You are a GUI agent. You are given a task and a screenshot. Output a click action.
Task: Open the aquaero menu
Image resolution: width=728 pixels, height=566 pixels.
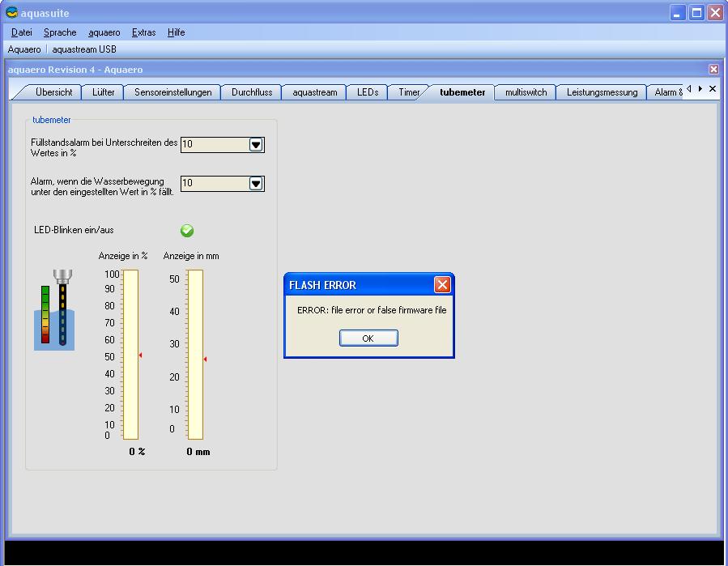(104, 32)
